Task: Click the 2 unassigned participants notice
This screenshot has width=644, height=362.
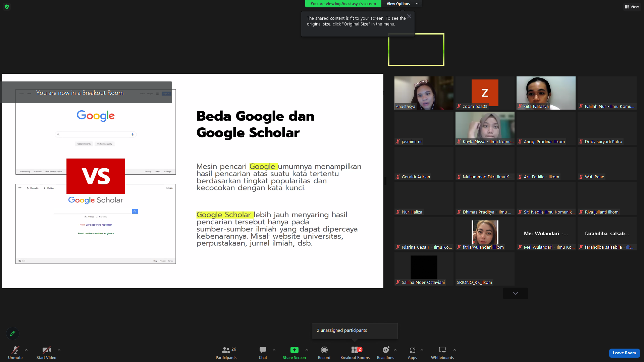Action: (355, 331)
